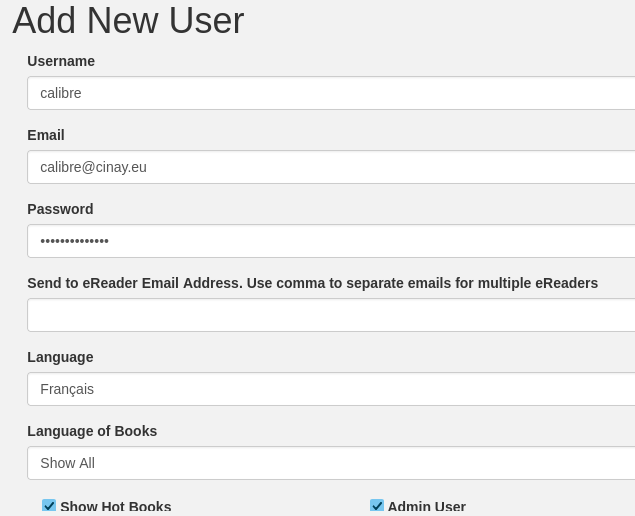
Task: Click the Add New User heading
Action: click(x=128, y=21)
